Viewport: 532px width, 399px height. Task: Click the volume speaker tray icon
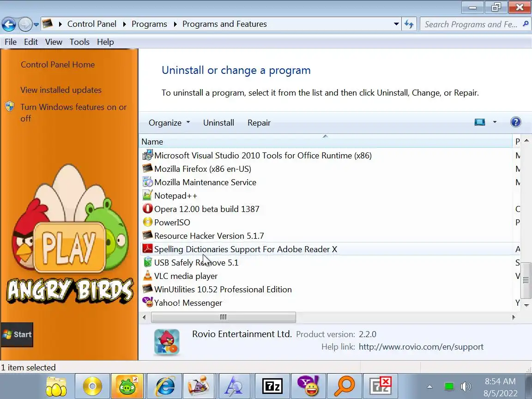pyautogui.click(x=466, y=387)
